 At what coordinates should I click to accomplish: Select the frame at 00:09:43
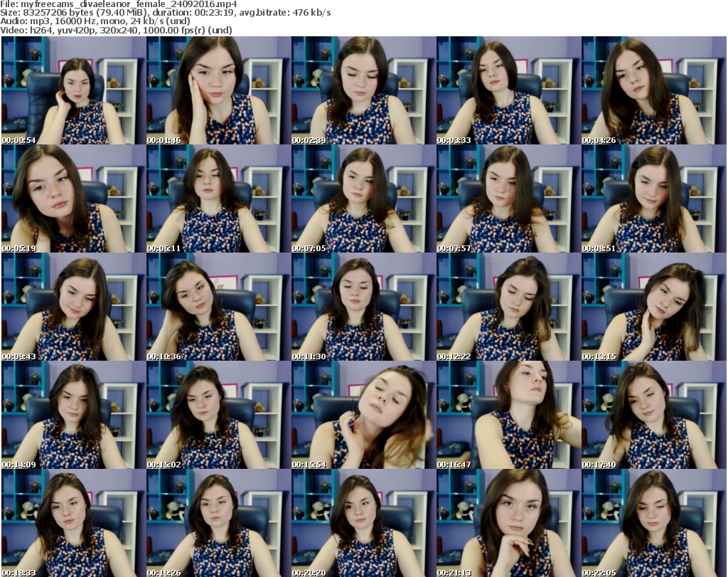tap(74, 307)
